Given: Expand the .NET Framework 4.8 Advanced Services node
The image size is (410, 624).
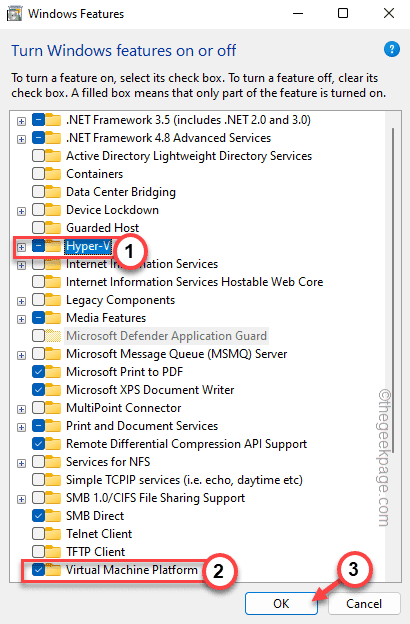Looking at the screenshot, I should (21, 139).
